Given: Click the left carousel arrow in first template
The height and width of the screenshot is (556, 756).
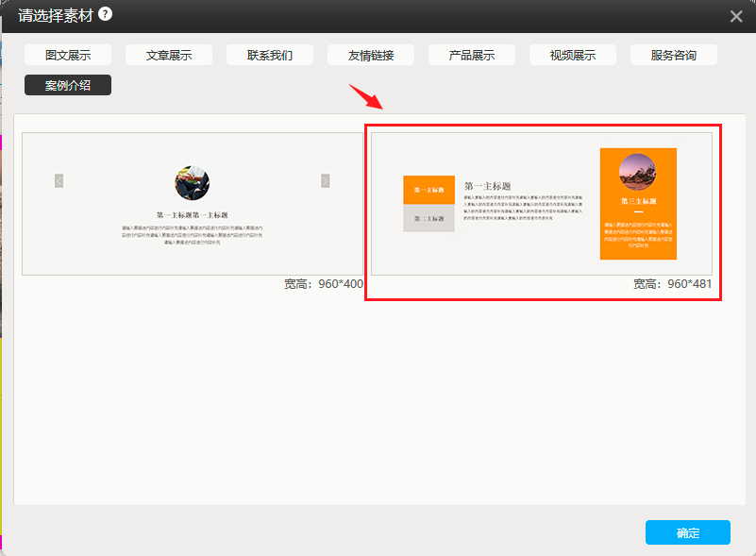Looking at the screenshot, I should click(x=59, y=180).
